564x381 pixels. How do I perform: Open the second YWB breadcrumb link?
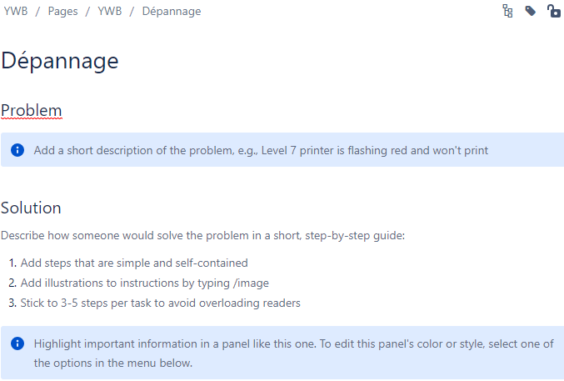pyautogui.click(x=110, y=11)
